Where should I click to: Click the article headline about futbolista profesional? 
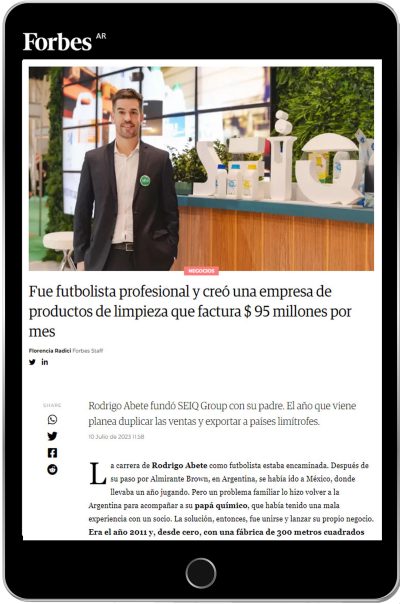[190, 311]
